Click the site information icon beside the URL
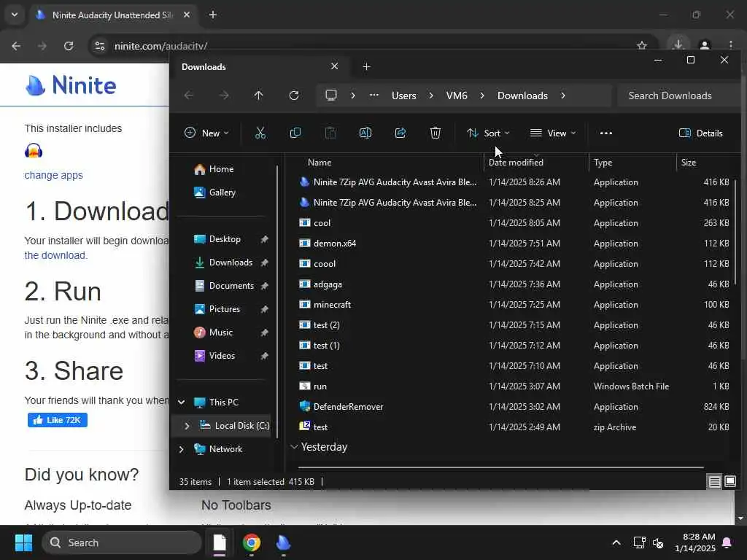 point(99,46)
